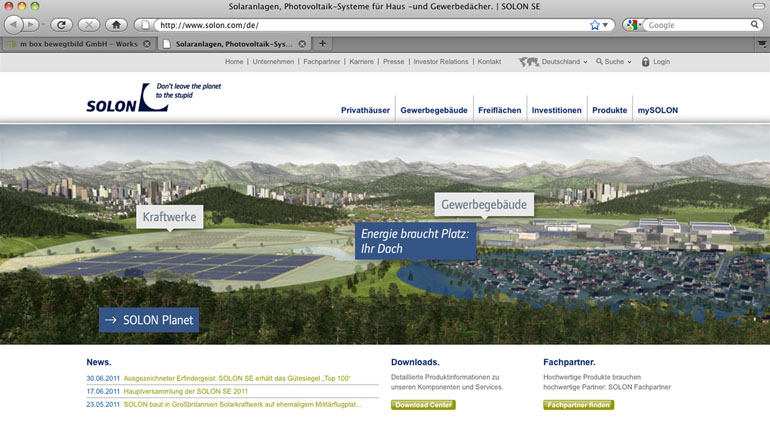Click the browser Back arrow button
Image resolution: width=770 pixels, height=433 pixels.
14,25
